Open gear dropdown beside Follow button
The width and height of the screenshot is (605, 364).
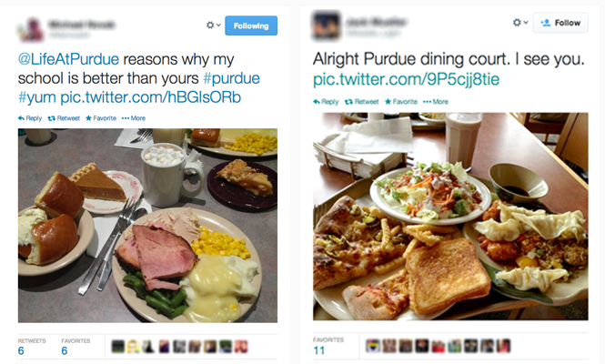coord(520,23)
